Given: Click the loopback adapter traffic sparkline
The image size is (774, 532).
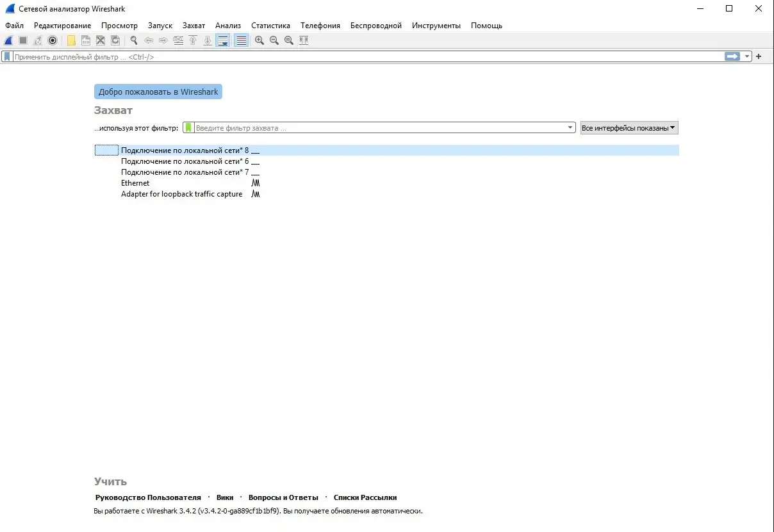Looking at the screenshot, I should [255, 194].
